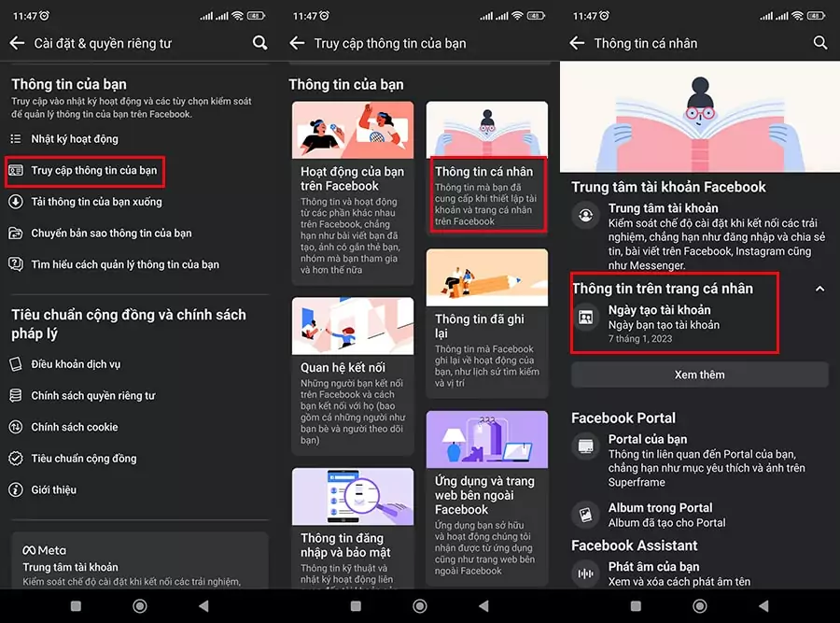
Task: Click the Portal của bạn entry
Action: (700, 460)
